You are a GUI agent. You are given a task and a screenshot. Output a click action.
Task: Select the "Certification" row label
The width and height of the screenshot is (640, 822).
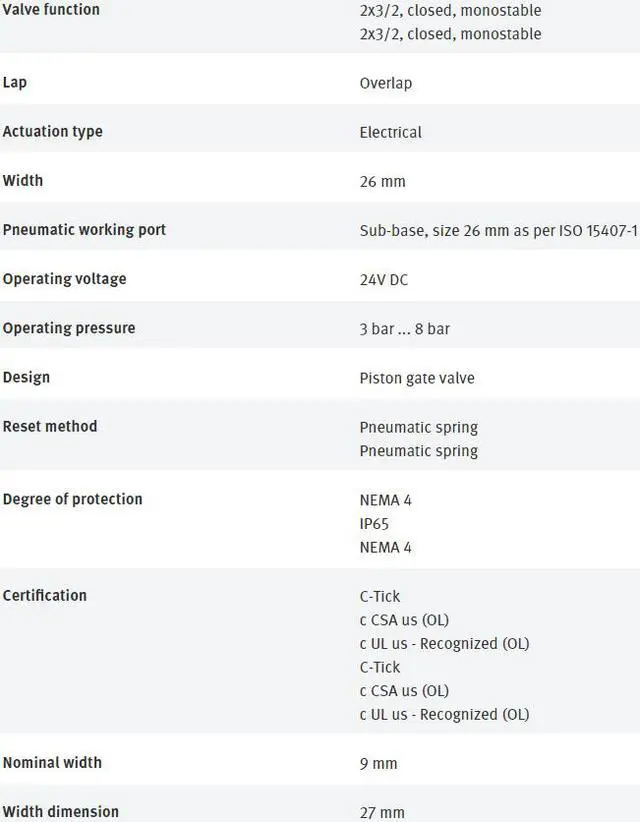[45, 595]
